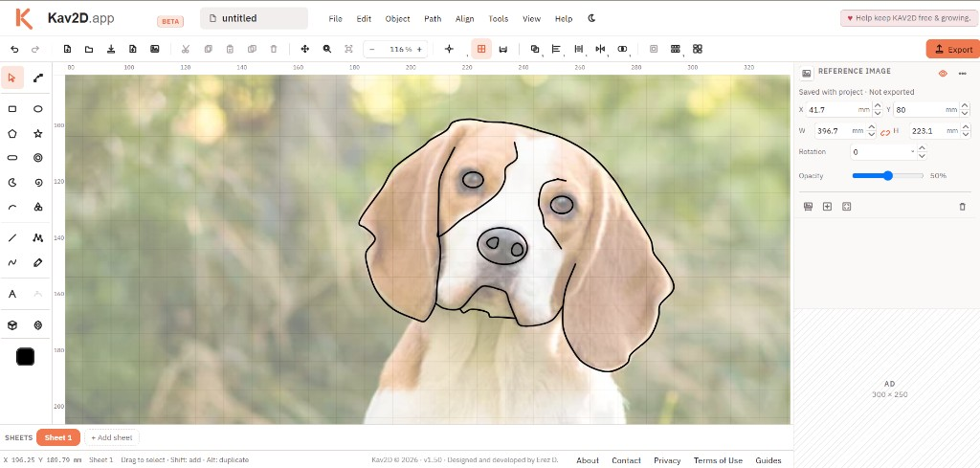980x468 pixels.
Task: Select the Text tool
Action: (x=12, y=294)
